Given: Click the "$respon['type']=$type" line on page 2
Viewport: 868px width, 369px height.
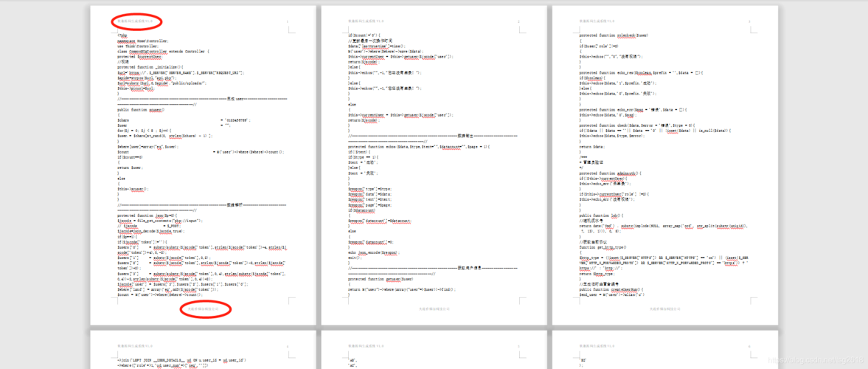Looking at the screenshot, I should (x=369, y=189).
